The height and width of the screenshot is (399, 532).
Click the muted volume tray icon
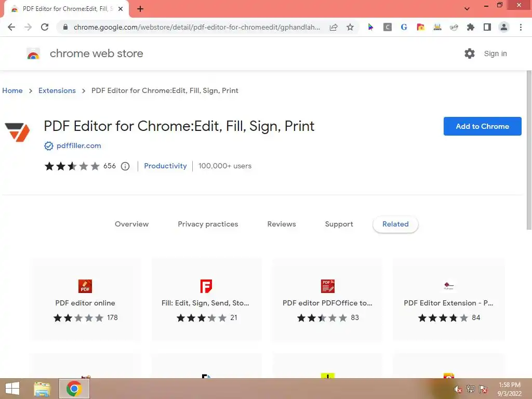[458, 389]
